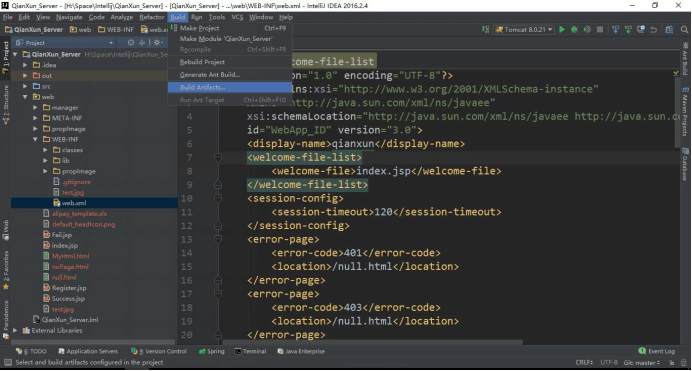Run Tomcat with the green play icon
692x371 pixels.
[x=561, y=30]
